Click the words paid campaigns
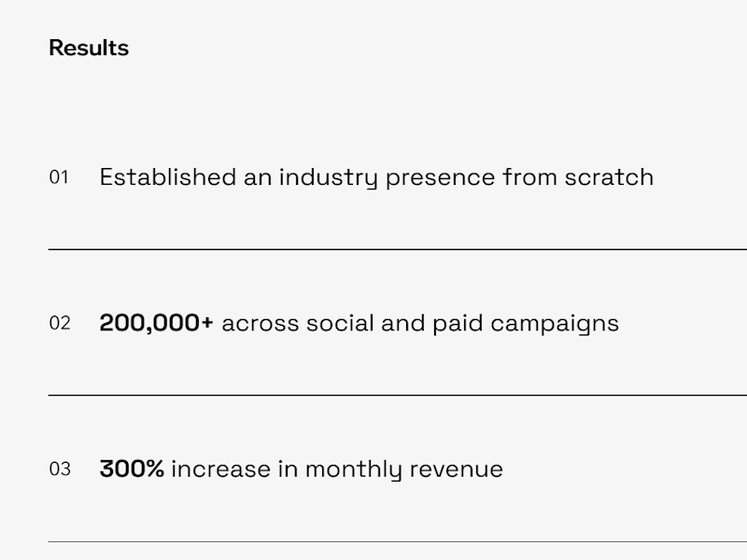This screenshot has width=747, height=560. pos(526,325)
